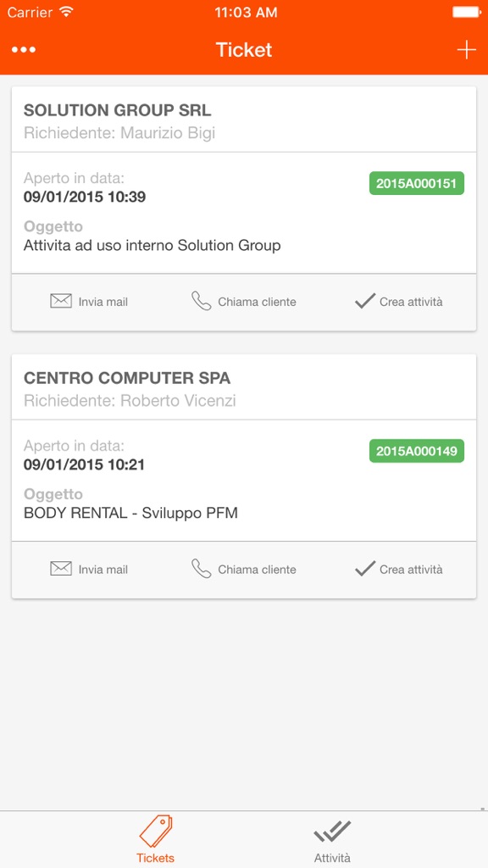Tap checkmark icon on Centro Computer ticket
Image resolution: width=488 pixels, height=868 pixels.
pos(365,569)
